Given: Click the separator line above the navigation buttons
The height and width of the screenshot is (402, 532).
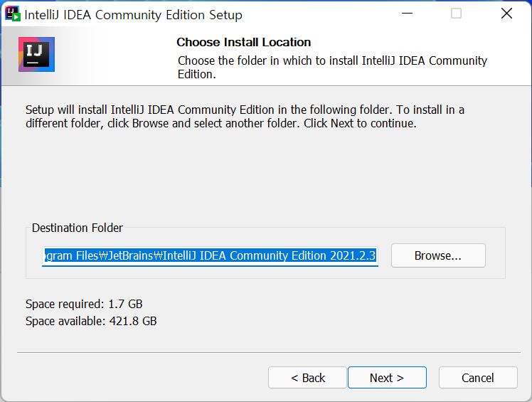Looking at the screenshot, I should (x=265, y=352).
